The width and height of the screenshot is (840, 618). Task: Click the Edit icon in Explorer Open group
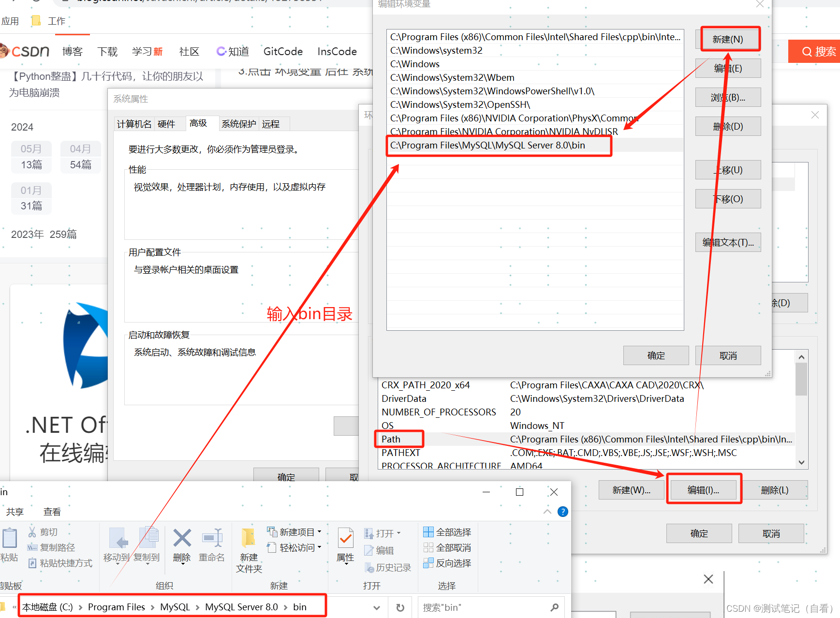(x=369, y=550)
